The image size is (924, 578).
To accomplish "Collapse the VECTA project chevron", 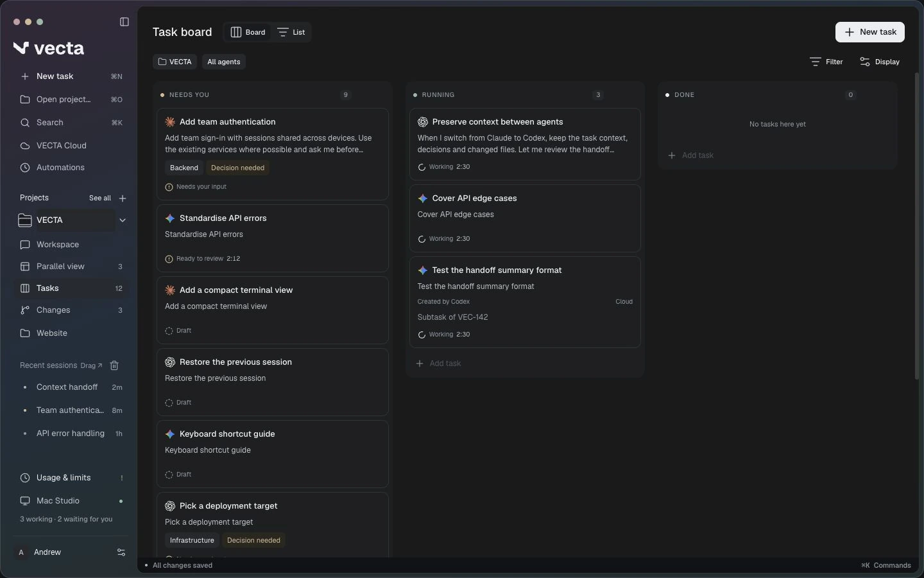I will tap(123, 220).
